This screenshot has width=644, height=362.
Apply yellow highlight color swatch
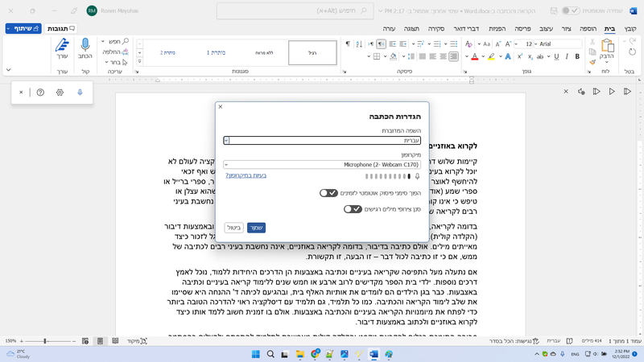tap(492, 56)
